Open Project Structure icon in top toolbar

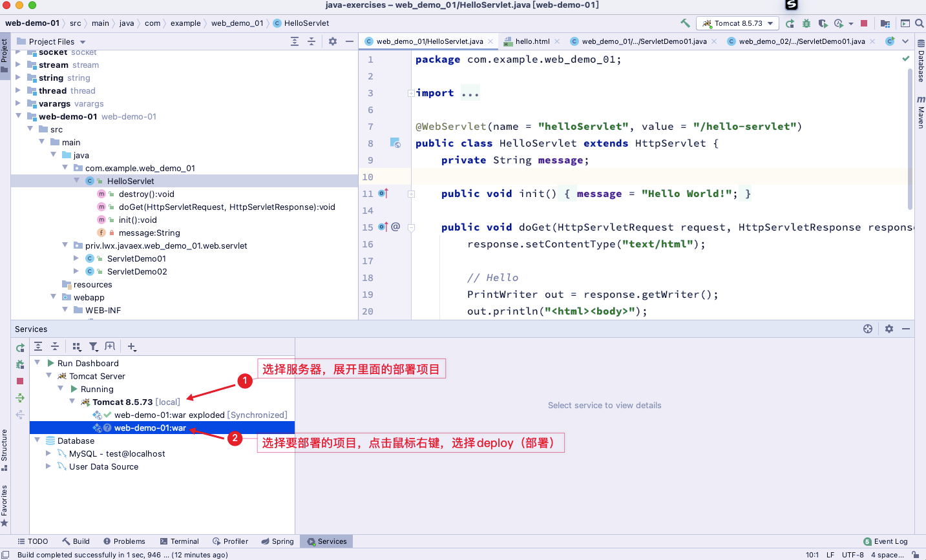pos(885,23)
